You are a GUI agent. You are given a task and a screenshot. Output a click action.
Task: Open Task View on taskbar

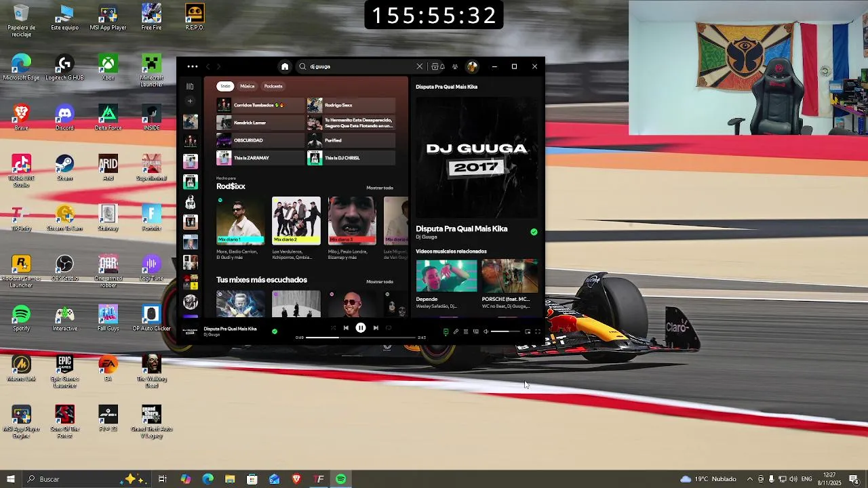(163, 479)
